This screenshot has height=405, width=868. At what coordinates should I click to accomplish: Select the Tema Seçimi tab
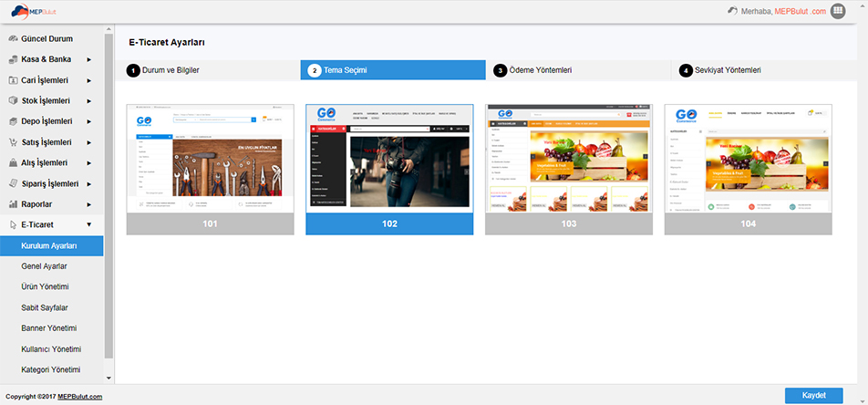click(x=393, y=70)
